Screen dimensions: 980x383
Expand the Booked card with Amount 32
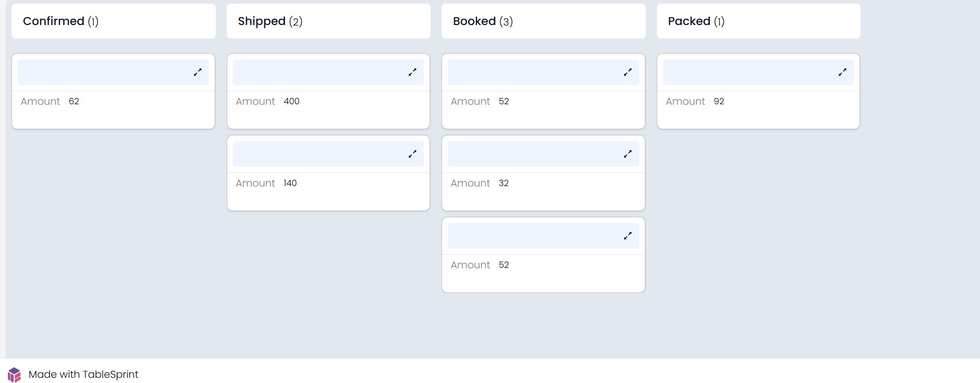pyautogui.click(x=628, y=154)
